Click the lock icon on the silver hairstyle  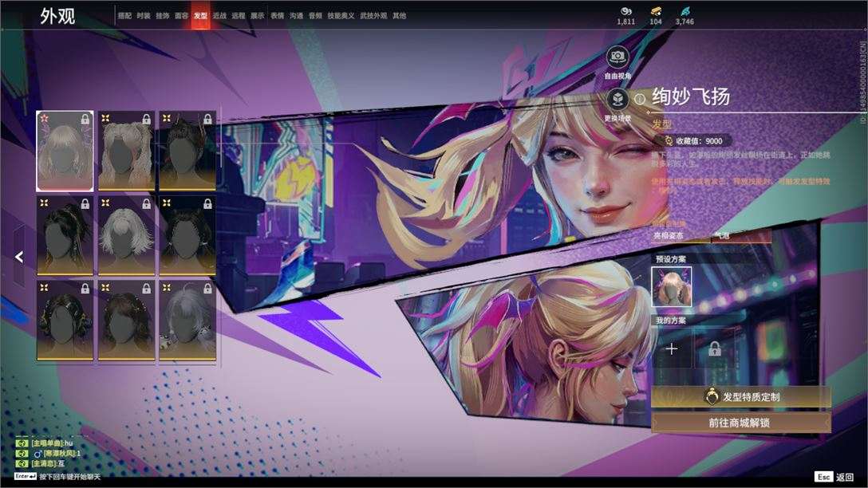[x=207, y=289]
